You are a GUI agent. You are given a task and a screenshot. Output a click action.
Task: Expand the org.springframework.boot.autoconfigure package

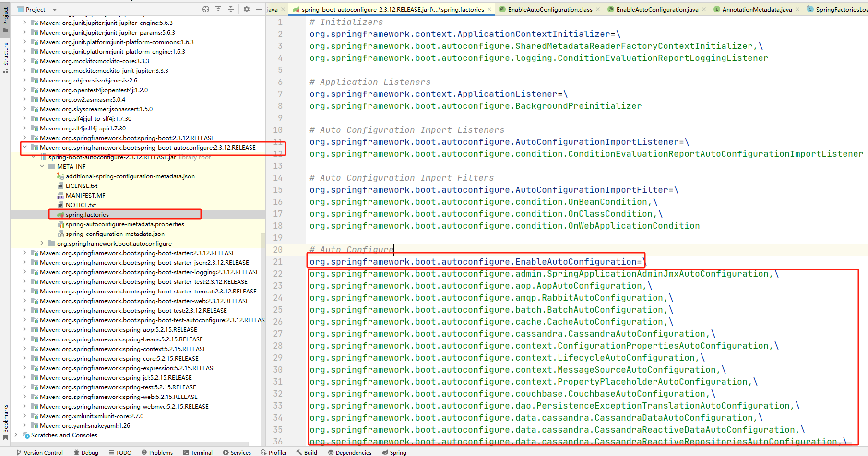(x=42, y=243)
